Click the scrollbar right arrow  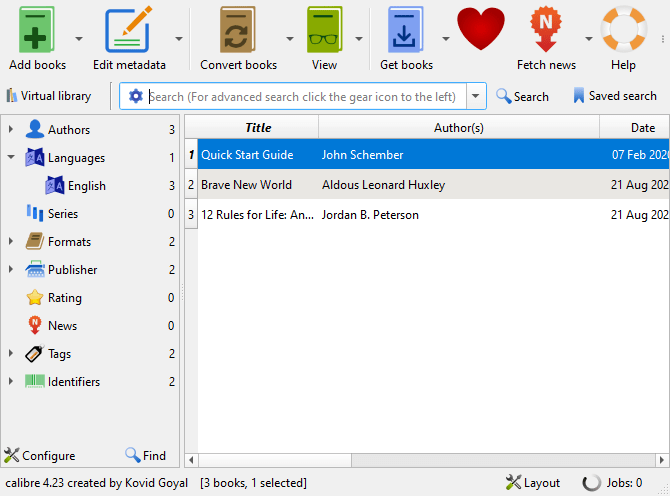662,460
